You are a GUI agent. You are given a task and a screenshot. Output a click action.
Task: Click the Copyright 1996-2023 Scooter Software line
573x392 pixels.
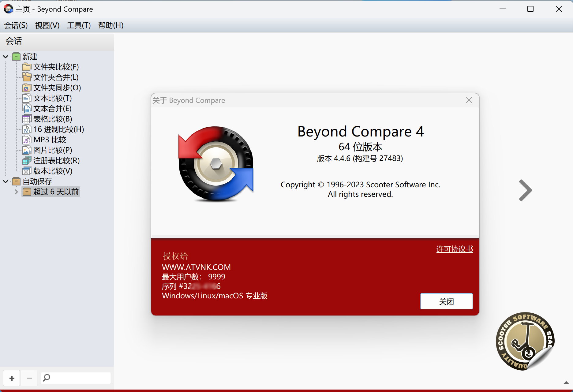pyautogui.click(x=360, y=185)
